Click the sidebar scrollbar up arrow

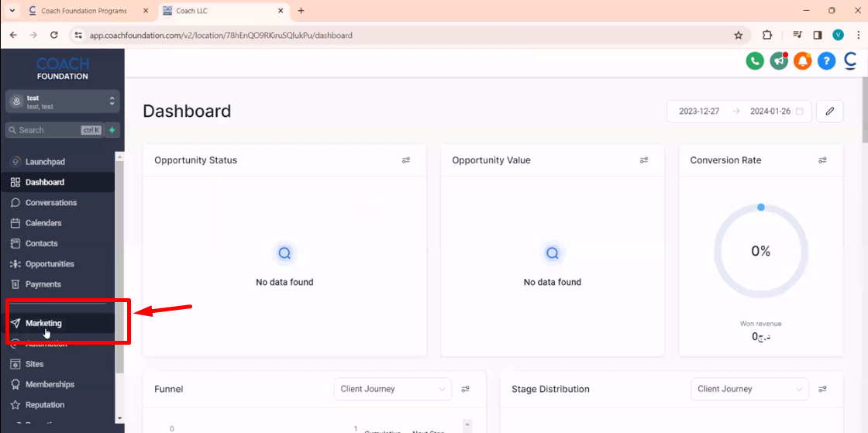tap(119, 157)
